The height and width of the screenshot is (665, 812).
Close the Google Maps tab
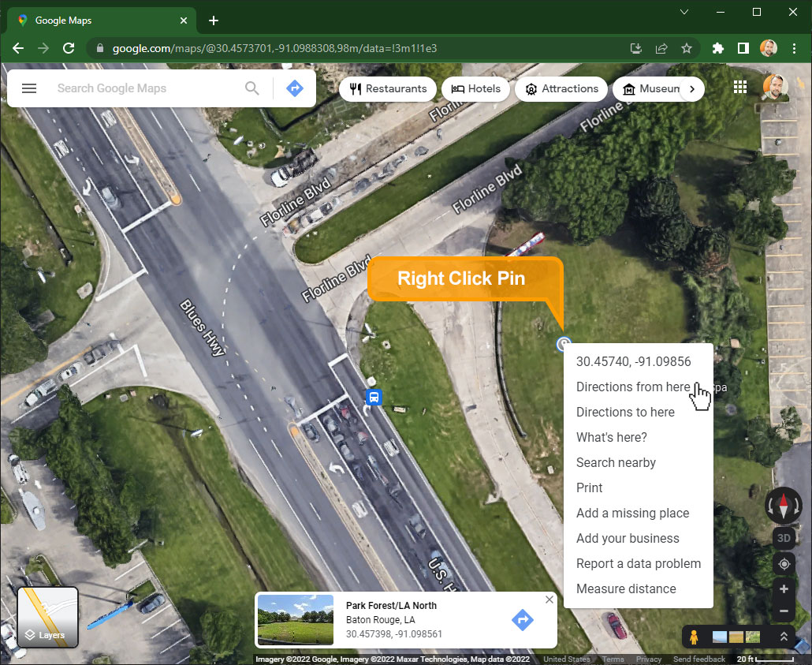coord(184,21)
